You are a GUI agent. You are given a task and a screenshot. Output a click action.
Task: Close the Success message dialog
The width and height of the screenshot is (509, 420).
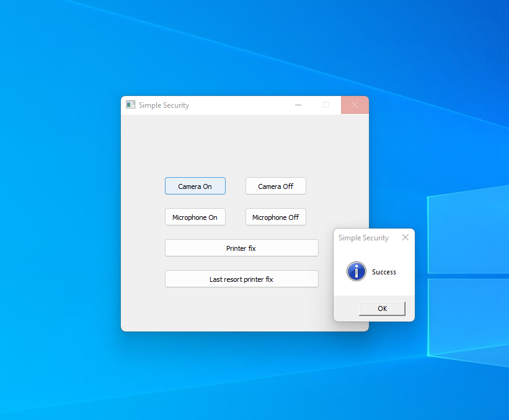coord(405,237)
